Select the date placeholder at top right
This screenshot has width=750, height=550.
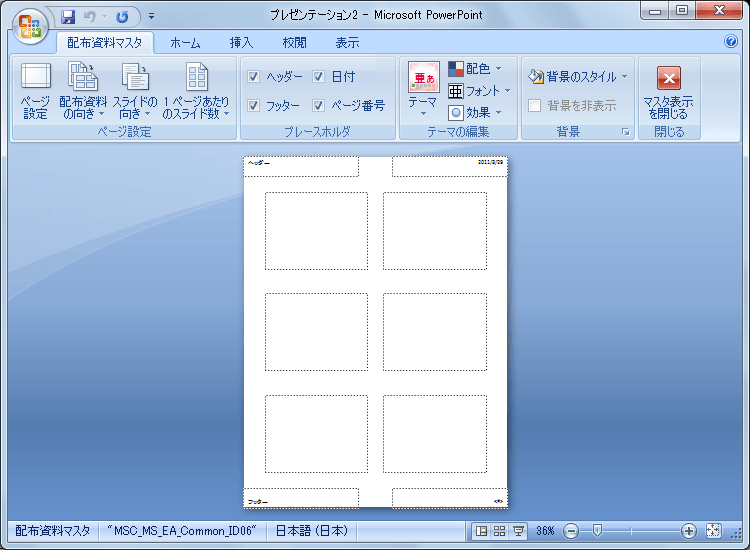pos(450,166)
